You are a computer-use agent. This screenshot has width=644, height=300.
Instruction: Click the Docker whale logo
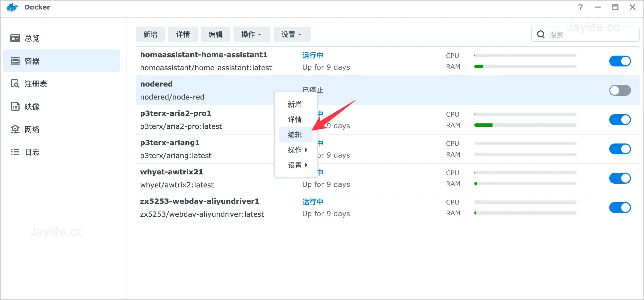(x=12, y=7)
